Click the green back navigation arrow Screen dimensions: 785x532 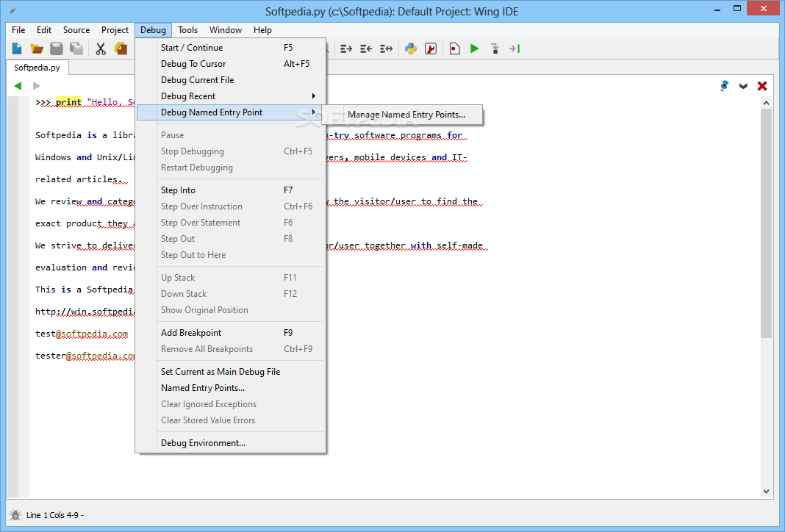click(x=18, y=86)
